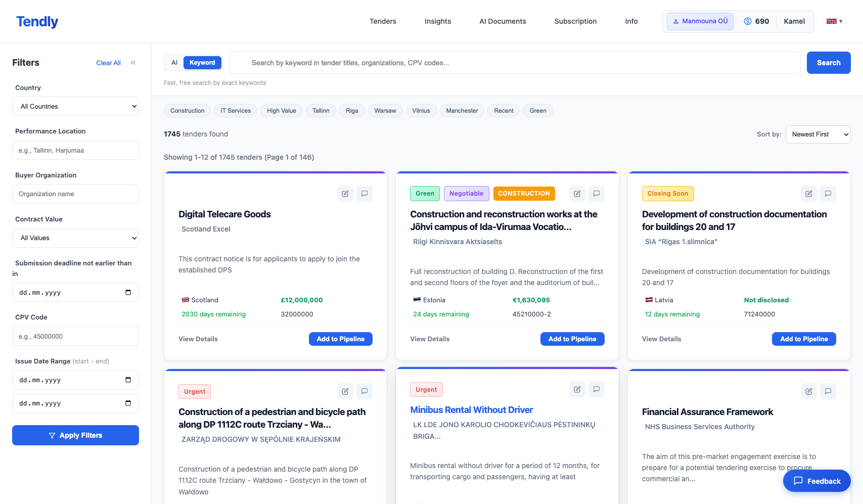This screenshot has width=863, height=504.
Task: Click the edit icon on the Financial Assurance Framework card
Action: coord(808,391)
